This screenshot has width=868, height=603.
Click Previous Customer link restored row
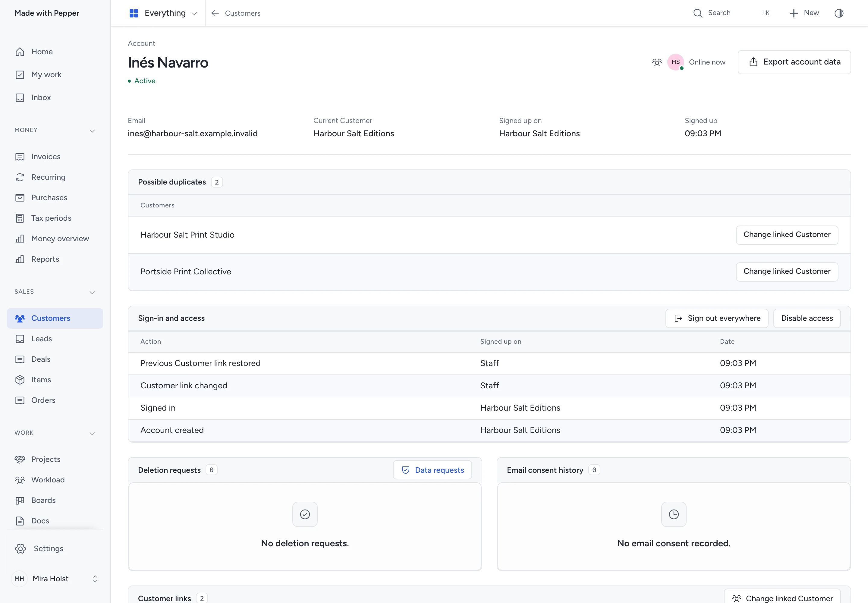tap(489, 364)
